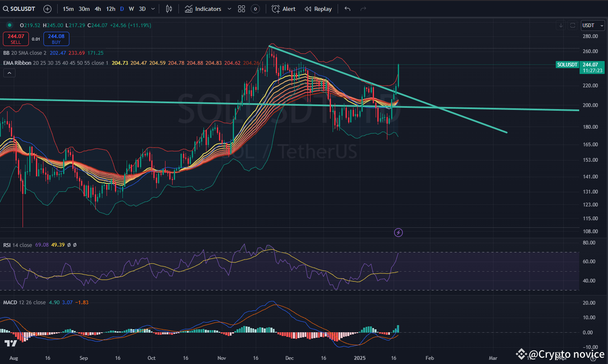608x364 pixels.
Task: Click the TradingView logo at bottom left
Action: 11,344
